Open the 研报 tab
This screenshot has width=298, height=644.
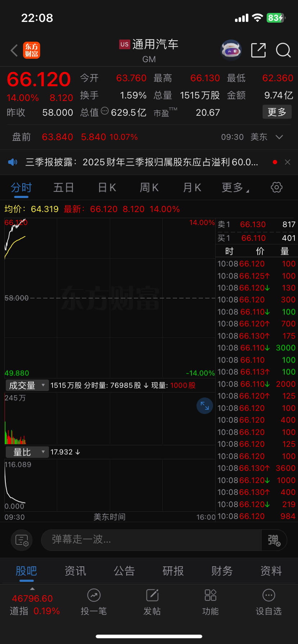coord(173,571)
